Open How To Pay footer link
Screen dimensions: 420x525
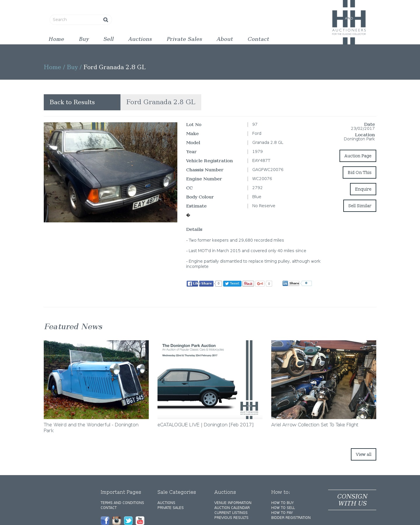[x=282, y=513]
